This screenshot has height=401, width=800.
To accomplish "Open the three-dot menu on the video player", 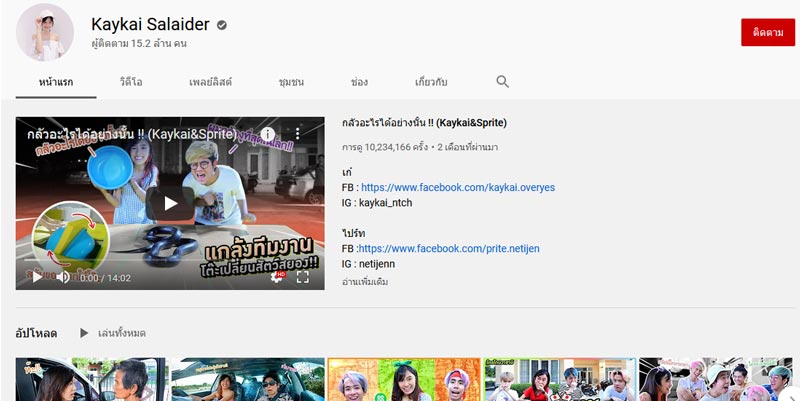I will (297, 134).
